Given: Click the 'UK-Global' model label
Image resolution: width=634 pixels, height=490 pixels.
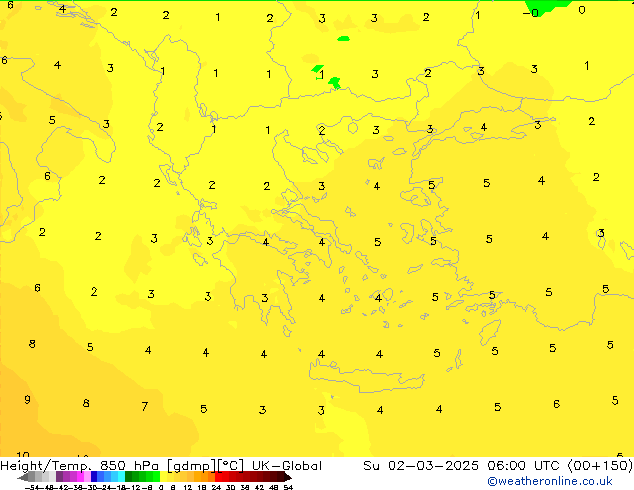Looking at the screenshot, I should pos(287,466).
